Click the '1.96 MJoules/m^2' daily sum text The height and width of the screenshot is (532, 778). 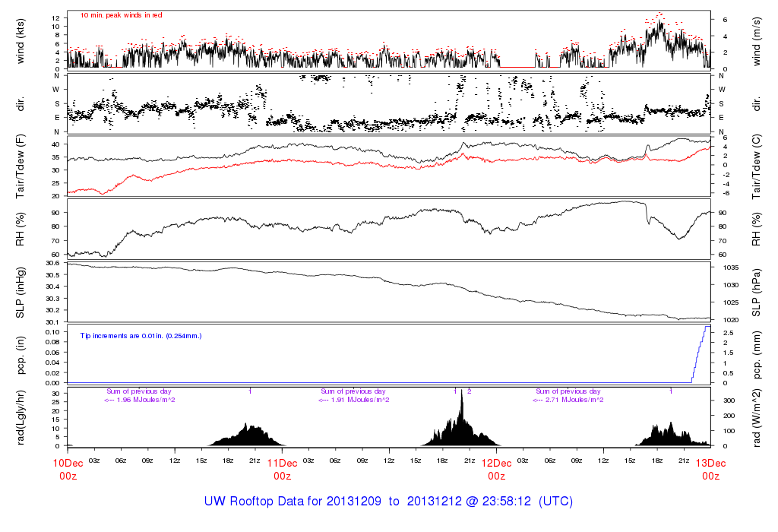pos(141,399)
